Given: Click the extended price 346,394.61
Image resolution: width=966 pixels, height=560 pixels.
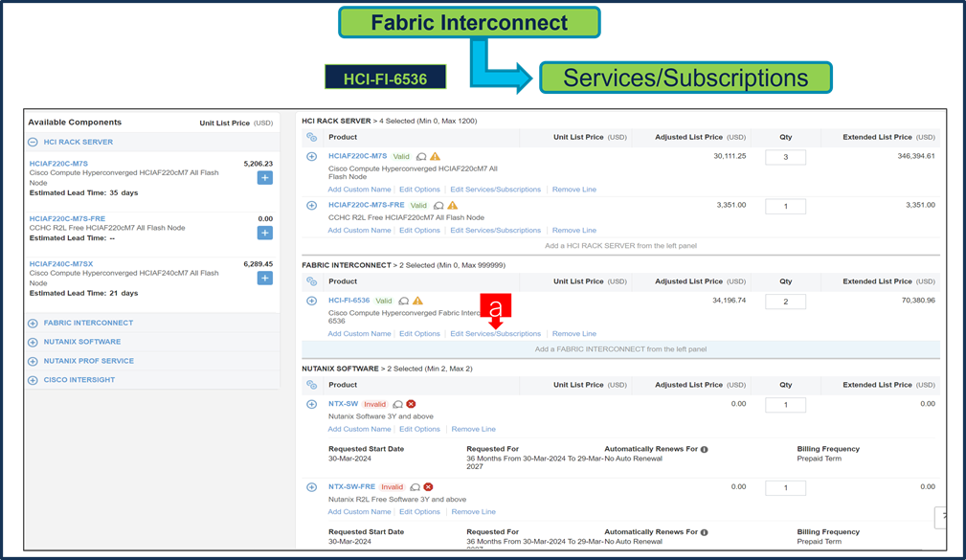Looking at the screenshot, I should pyautogui.click(x=916, y=156).
